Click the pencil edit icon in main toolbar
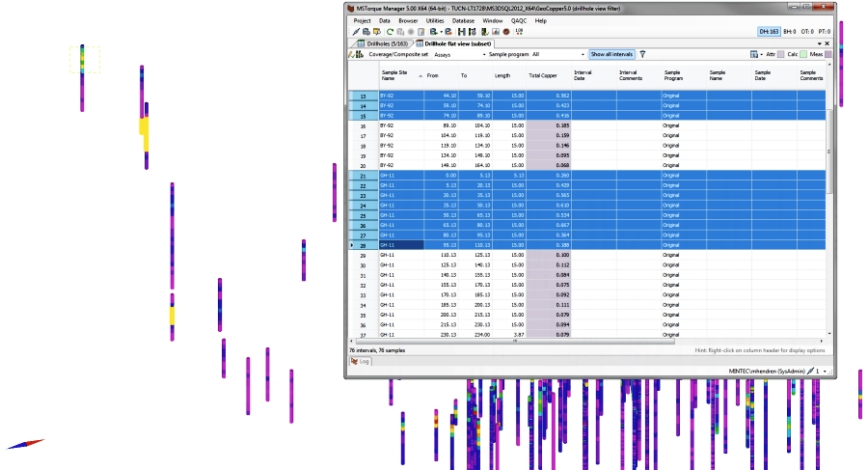The height and width of the screenshot is (470, 868). pos(356,32)
